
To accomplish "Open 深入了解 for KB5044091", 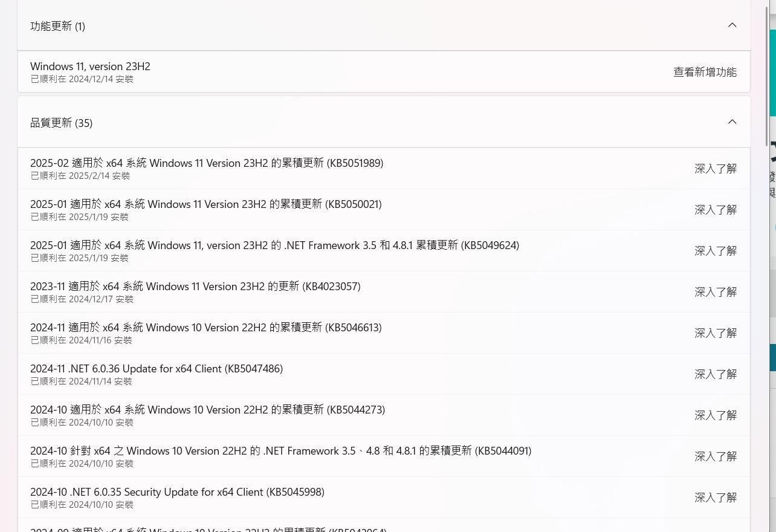I will coord(716,456).
